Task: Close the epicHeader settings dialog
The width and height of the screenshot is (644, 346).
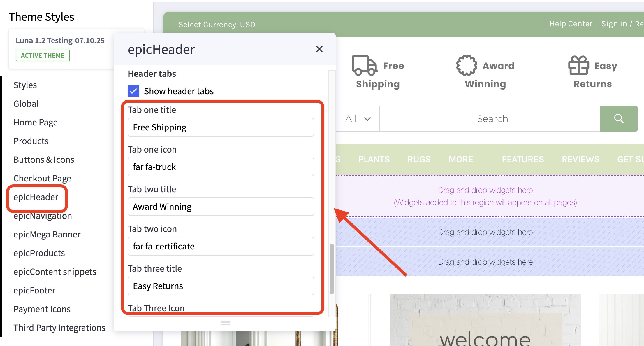Action: (319, 49)
